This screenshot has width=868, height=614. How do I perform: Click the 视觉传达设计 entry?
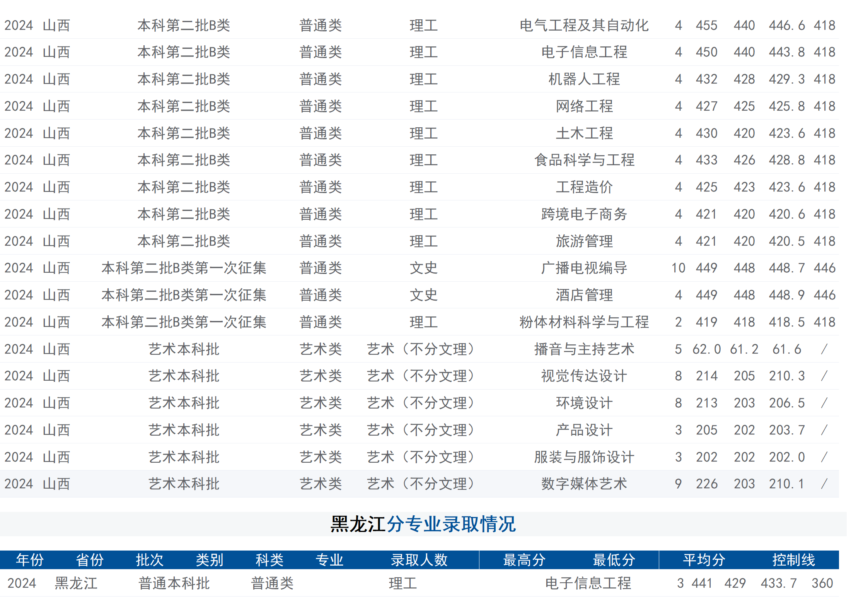tap(585, 376)
